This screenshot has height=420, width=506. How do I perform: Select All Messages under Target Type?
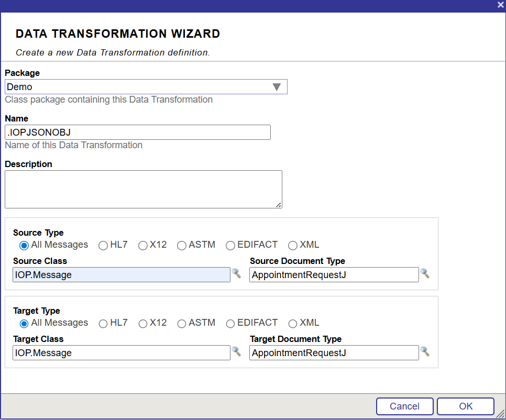pos(24,324)
